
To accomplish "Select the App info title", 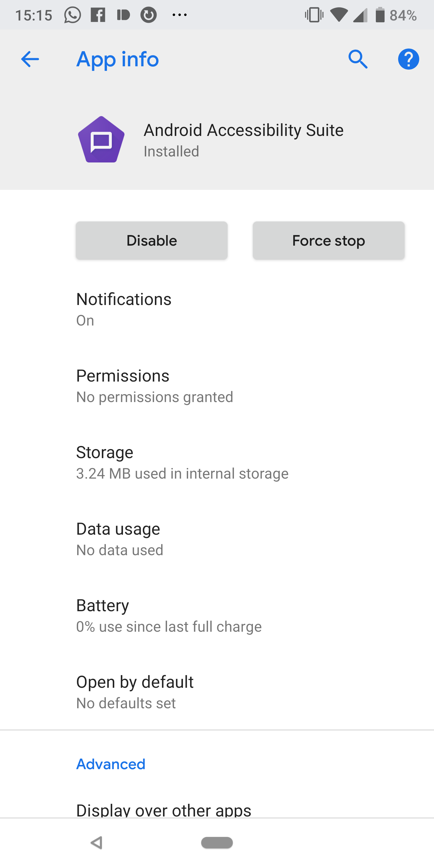I will click(x=118, y=59).
